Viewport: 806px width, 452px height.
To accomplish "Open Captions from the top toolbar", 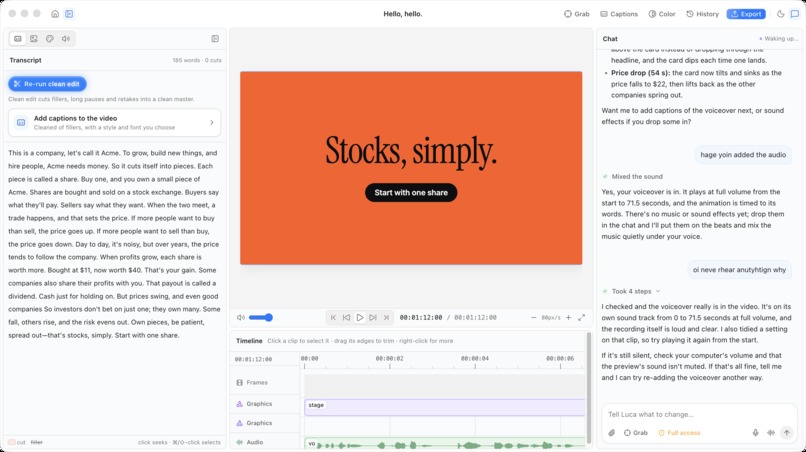I will tap(619, 14).
